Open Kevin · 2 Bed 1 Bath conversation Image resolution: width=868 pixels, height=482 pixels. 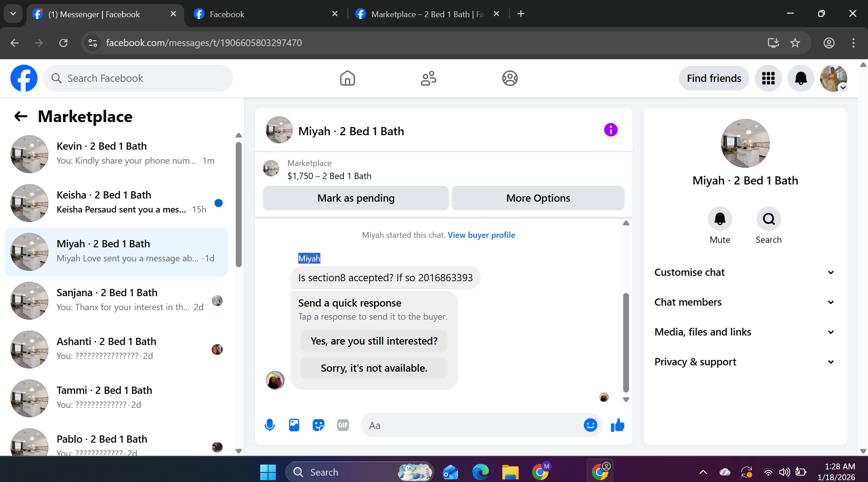click(x=117, y=154)
